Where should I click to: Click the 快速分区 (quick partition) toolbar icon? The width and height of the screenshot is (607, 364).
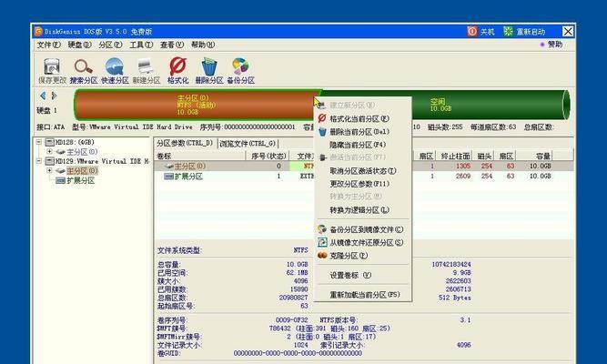[x=114, y=69]
